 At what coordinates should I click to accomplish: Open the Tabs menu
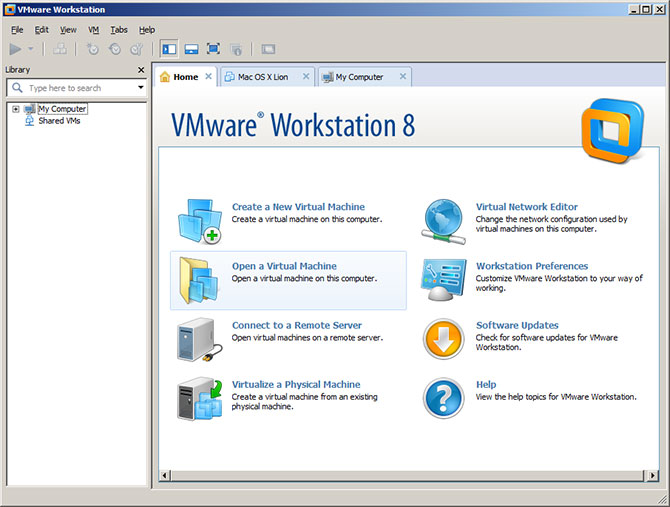pos(119,30)
